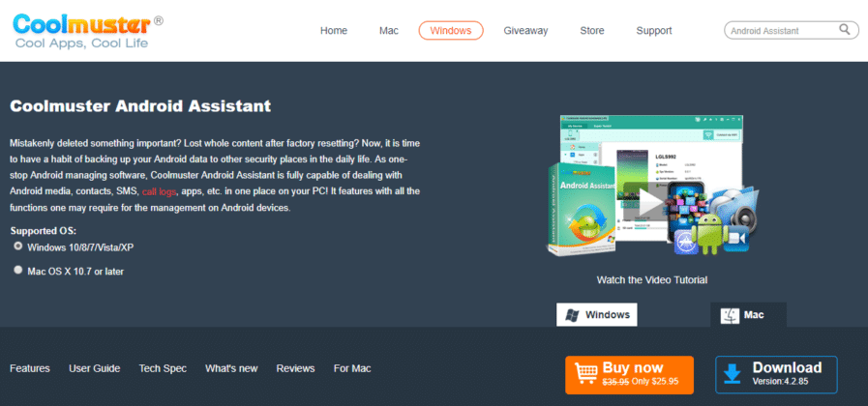
Task: Switch to the Windows platform tab
Action: pos(597,315)
